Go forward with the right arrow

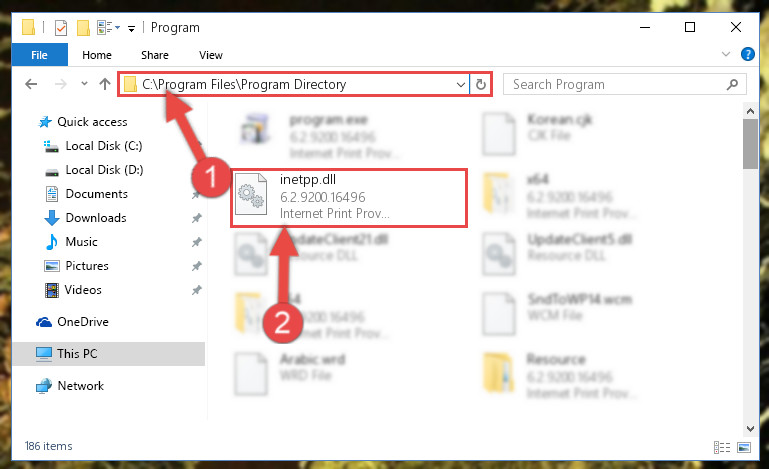point(60,84)
